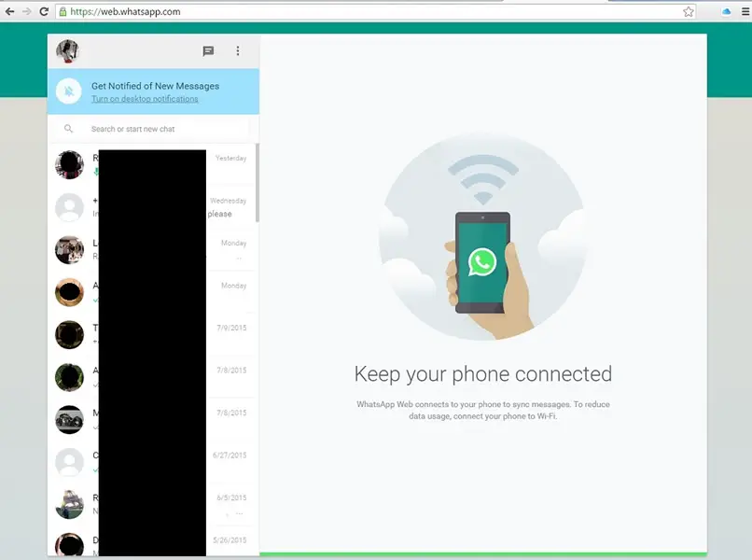The height and width of the screenshot is (560, 752).
Task: Click motorcycle avatar of second 7/8/2015 chat
Action: tap(69, 419)
